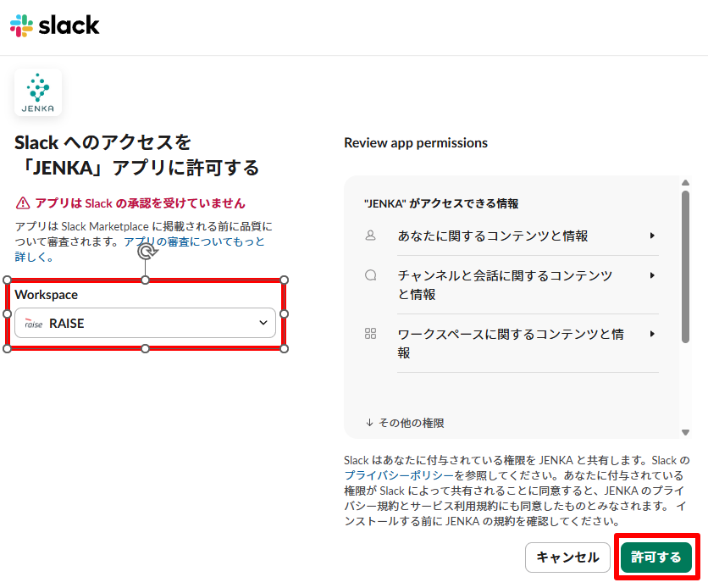Click the workspace grid icon
708x588 pixels.
tap(370, 334)
